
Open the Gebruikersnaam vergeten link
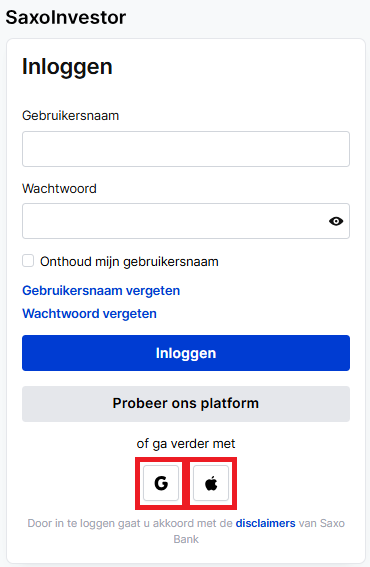point(101,291)
